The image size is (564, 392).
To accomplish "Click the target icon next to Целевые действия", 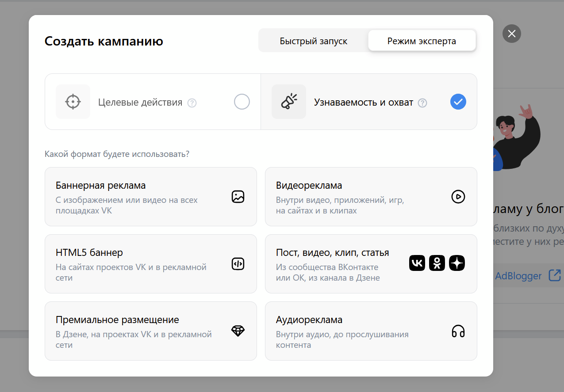I will (x=73, y=102).
